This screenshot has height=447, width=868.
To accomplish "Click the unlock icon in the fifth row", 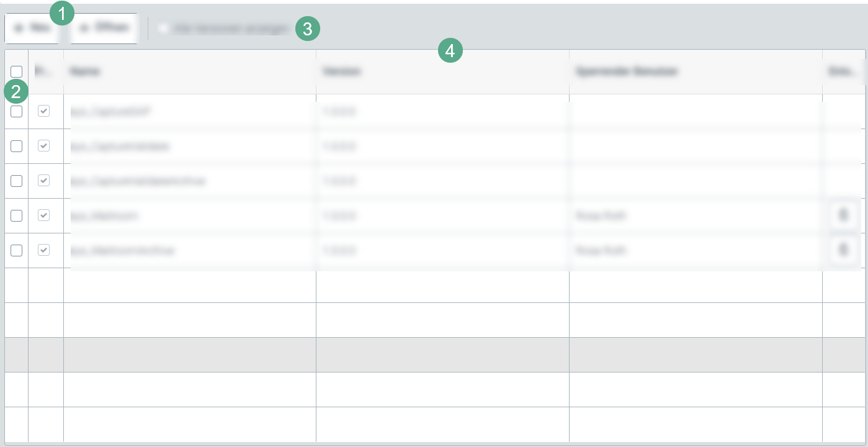I will point(844,250).
